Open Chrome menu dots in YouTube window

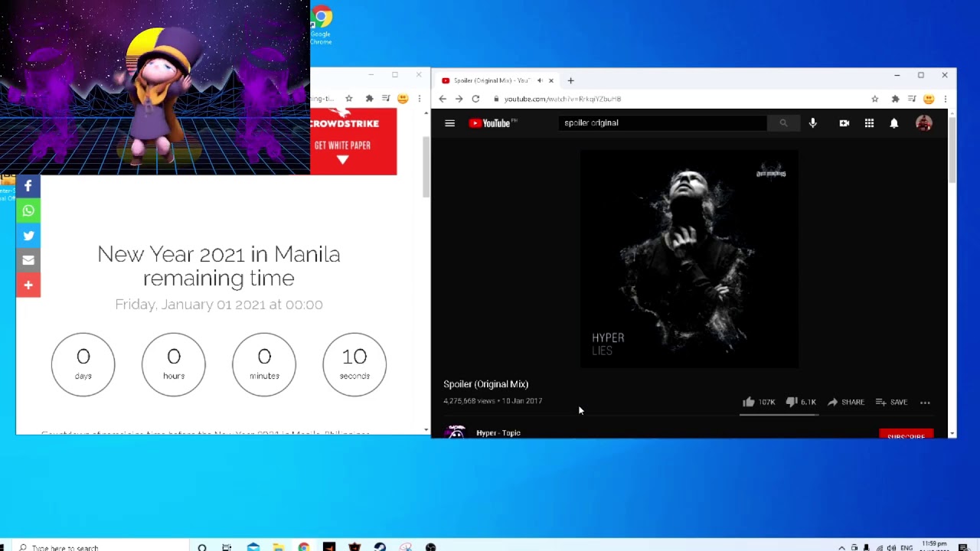[x=946, y=99]
